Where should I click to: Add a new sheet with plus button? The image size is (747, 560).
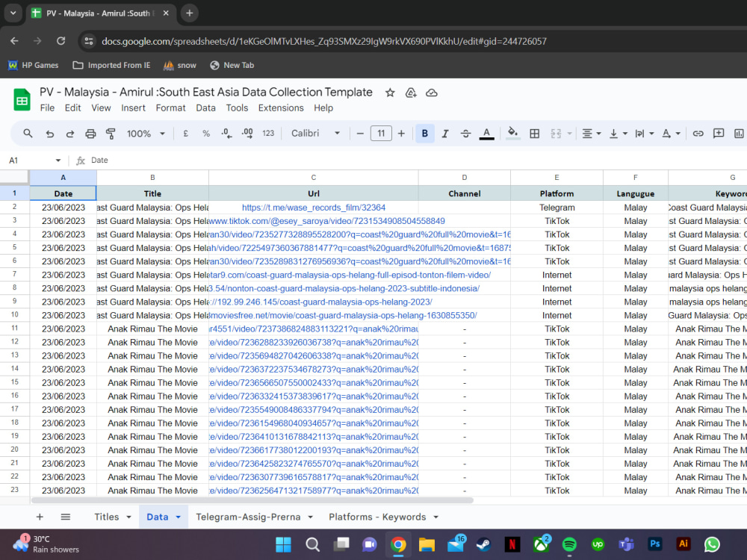40,517
